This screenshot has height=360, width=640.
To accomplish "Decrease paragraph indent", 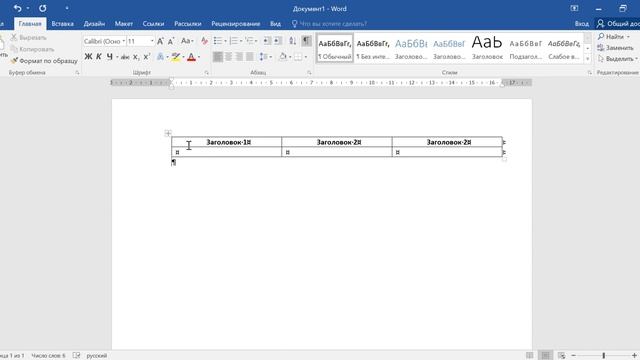I will 267,41.
